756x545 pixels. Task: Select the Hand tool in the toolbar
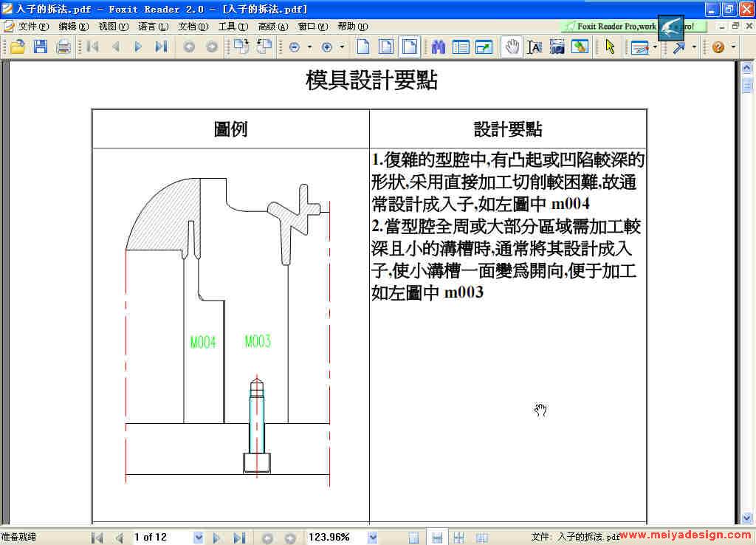coord(511,47)
